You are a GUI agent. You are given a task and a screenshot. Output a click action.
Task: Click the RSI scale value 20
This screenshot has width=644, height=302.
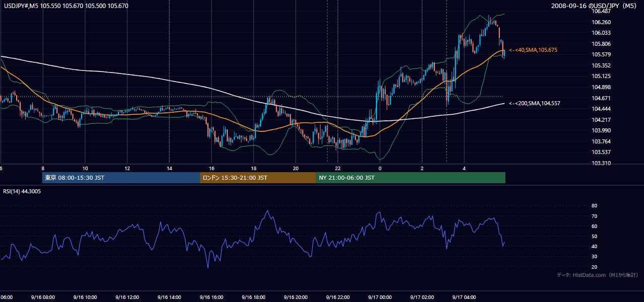pos(594,267)
